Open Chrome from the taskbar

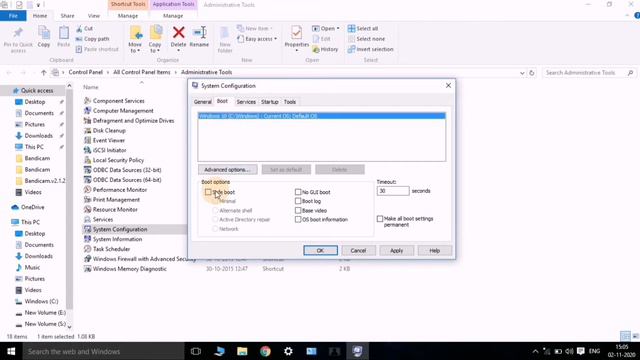[x=265, y=351]
